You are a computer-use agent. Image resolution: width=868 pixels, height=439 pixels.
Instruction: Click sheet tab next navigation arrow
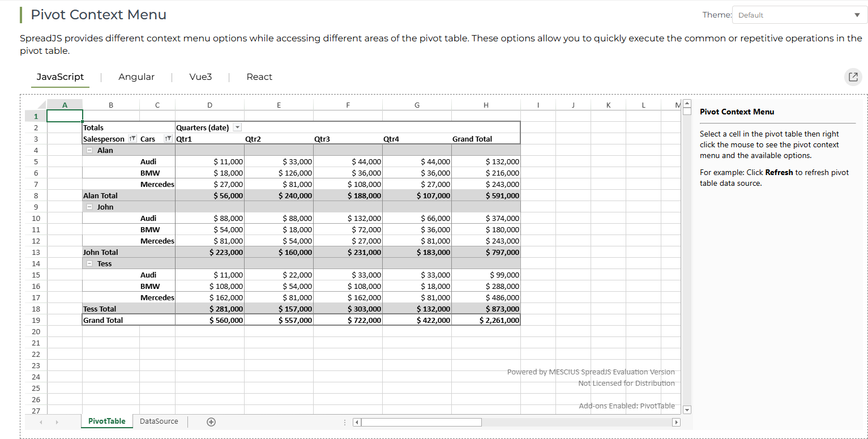(57, 422)
